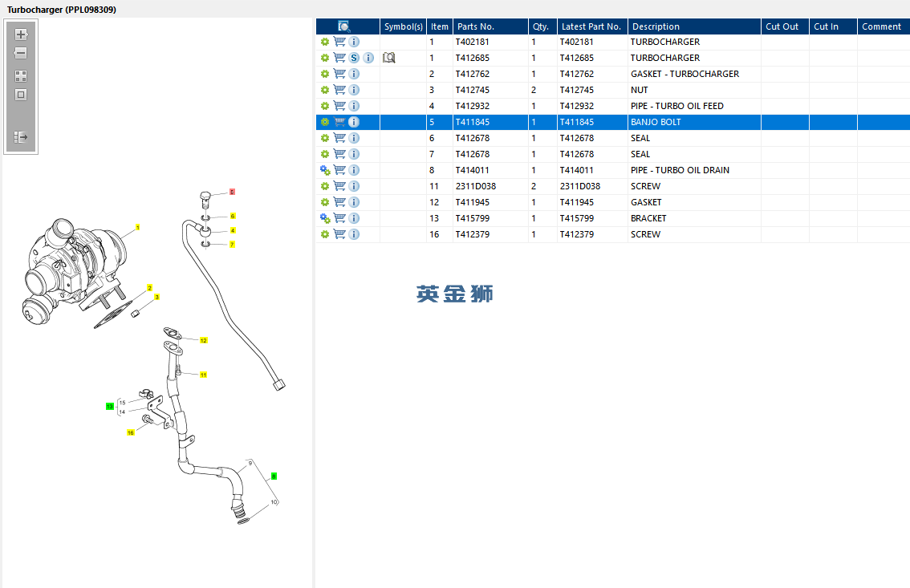Add PIPE - TURBO OIL FEED to cart

pos(339,106)
